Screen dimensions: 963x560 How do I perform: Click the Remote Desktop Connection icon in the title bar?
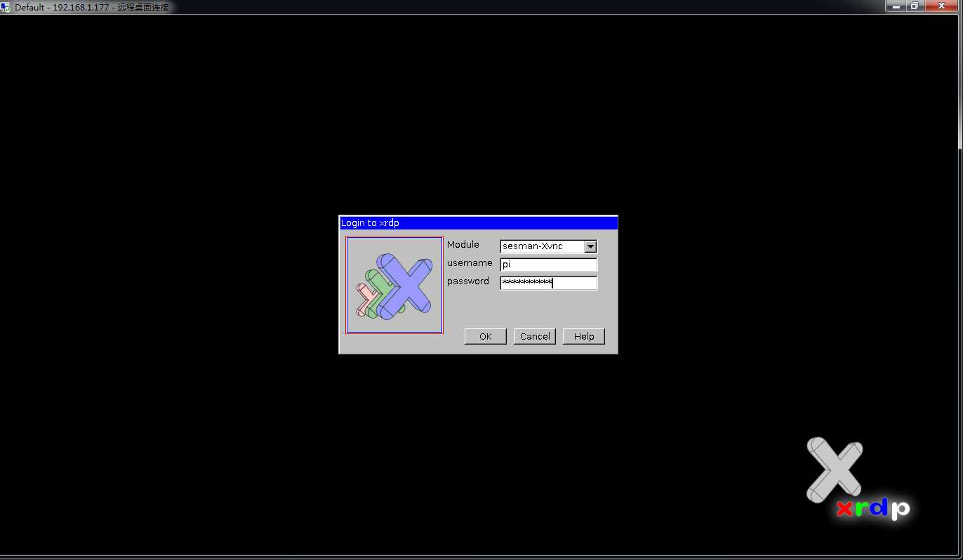point(6,7)
